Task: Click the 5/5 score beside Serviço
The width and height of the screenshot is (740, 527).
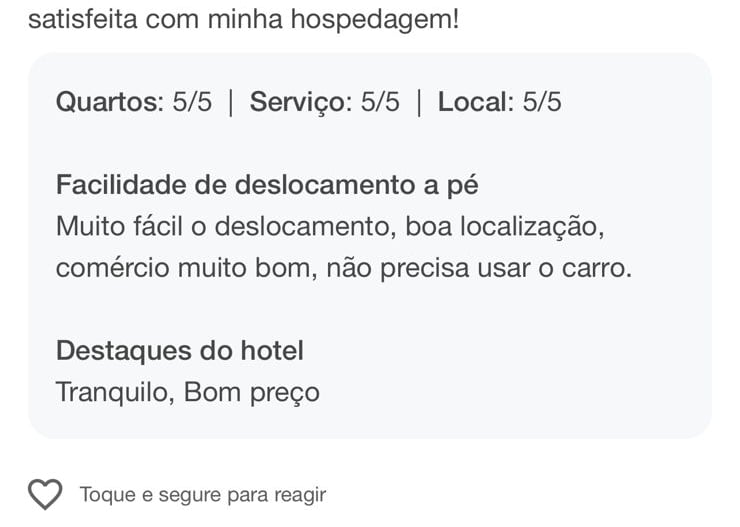Action: tap(379, 102)
